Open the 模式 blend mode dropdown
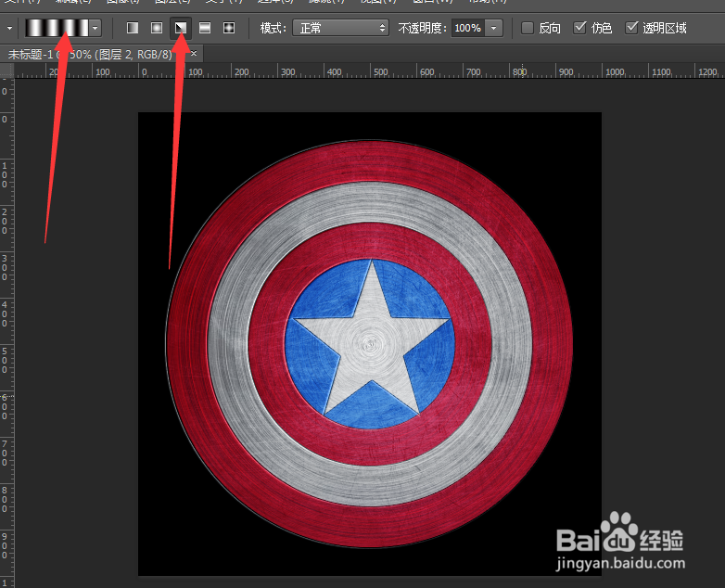Viewport: 725px width, 588px height. click(x=340, y=28)
